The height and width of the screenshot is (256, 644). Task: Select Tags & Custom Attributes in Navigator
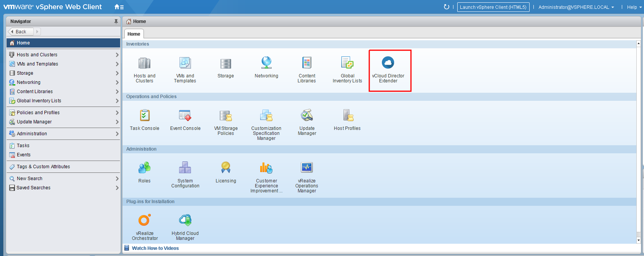pos(63,167)
